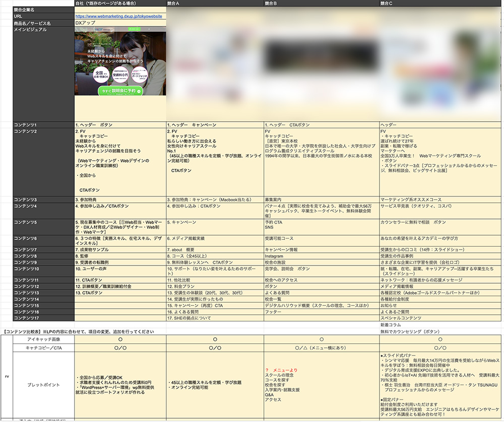Select the '10. ユーザーの声' cell
This screenshot has width=504, height=422.
point(120,271)
